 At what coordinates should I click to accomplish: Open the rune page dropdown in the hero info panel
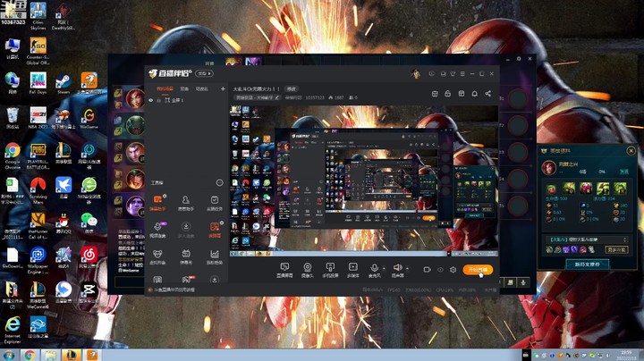tap(587, 239)
